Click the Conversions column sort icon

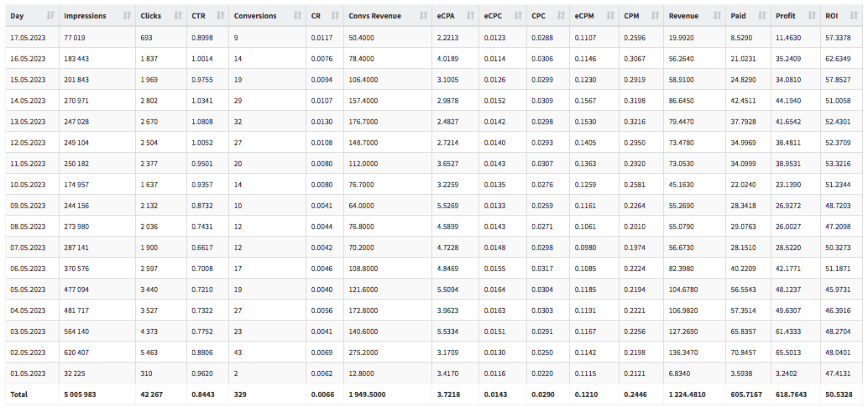(x=298, y=16)
